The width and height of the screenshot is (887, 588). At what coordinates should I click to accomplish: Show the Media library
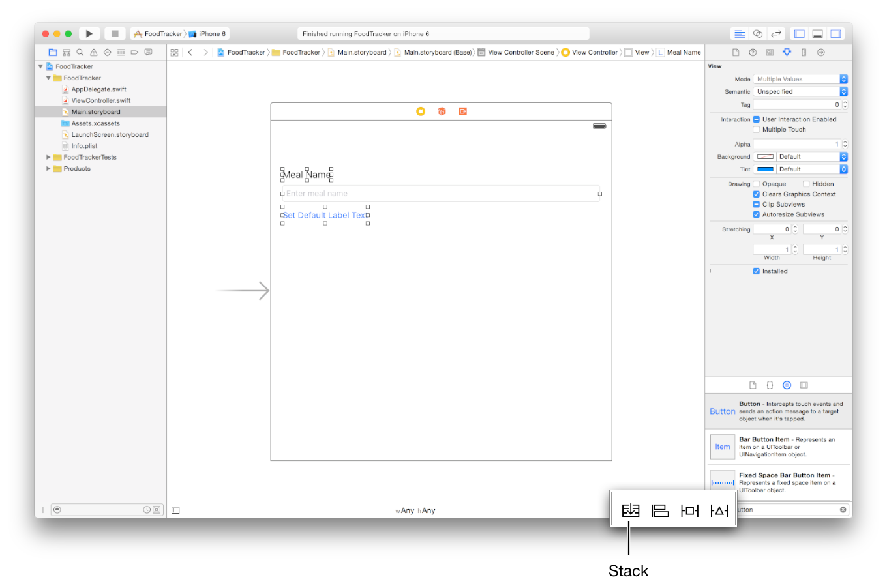point(804,385)
